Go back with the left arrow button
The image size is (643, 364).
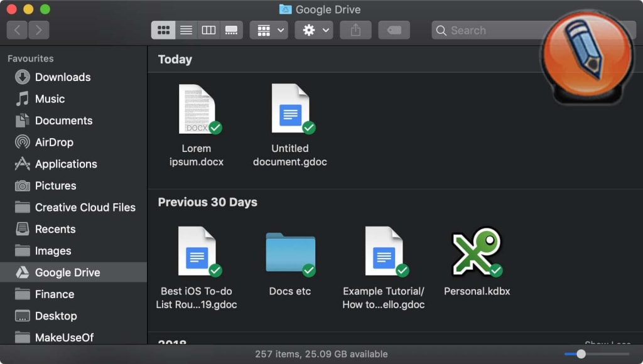(x=17, y=30)
